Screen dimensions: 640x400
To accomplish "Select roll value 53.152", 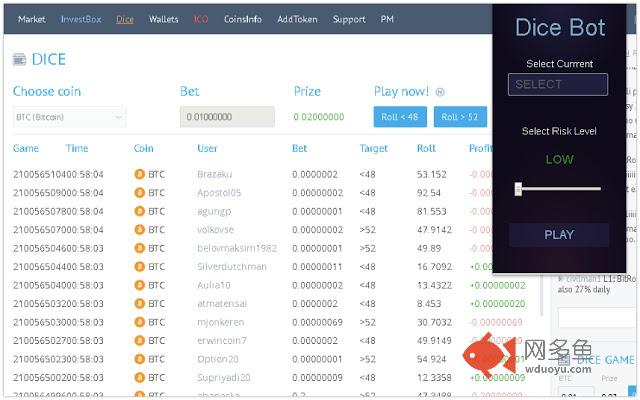I will [x=431, y=174].
